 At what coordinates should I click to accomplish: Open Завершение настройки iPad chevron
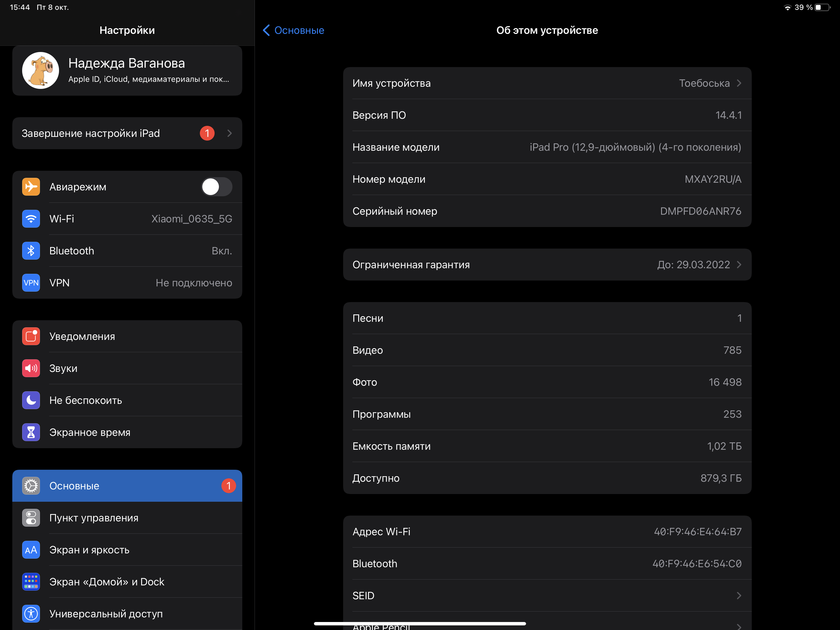point(229,133)
